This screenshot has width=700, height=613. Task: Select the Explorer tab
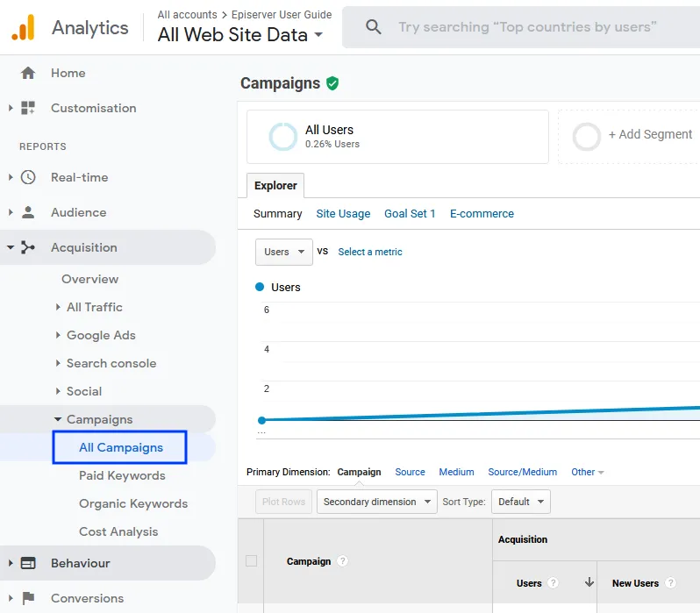point(275,185)
